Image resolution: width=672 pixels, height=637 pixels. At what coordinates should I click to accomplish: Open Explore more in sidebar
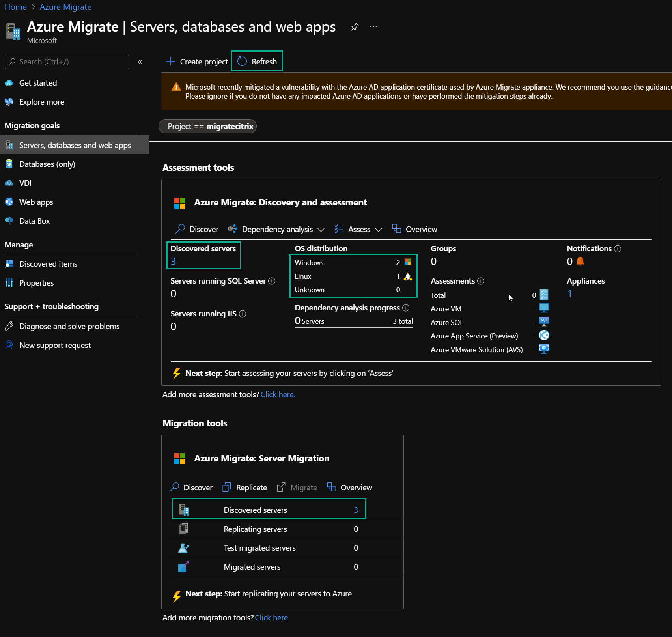(42, 102)
